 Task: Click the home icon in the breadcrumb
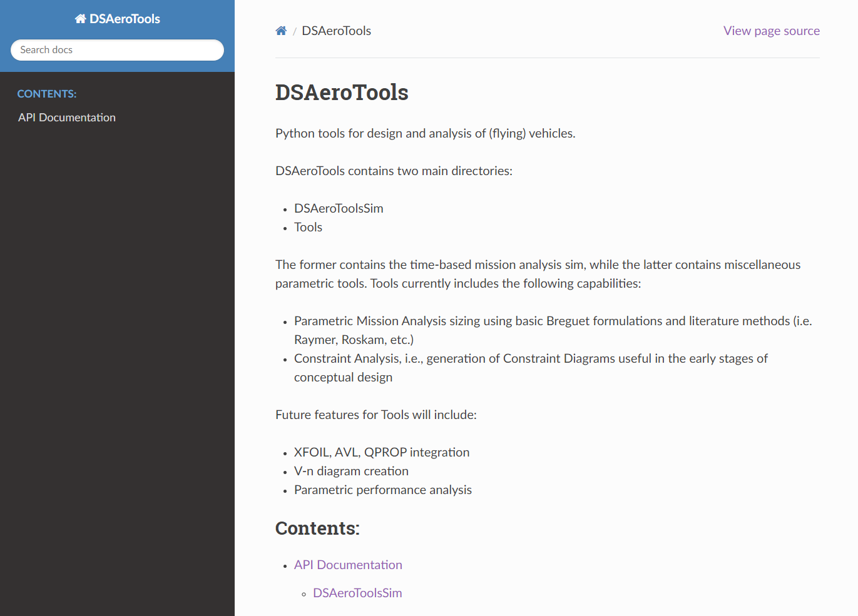(281, 31)
